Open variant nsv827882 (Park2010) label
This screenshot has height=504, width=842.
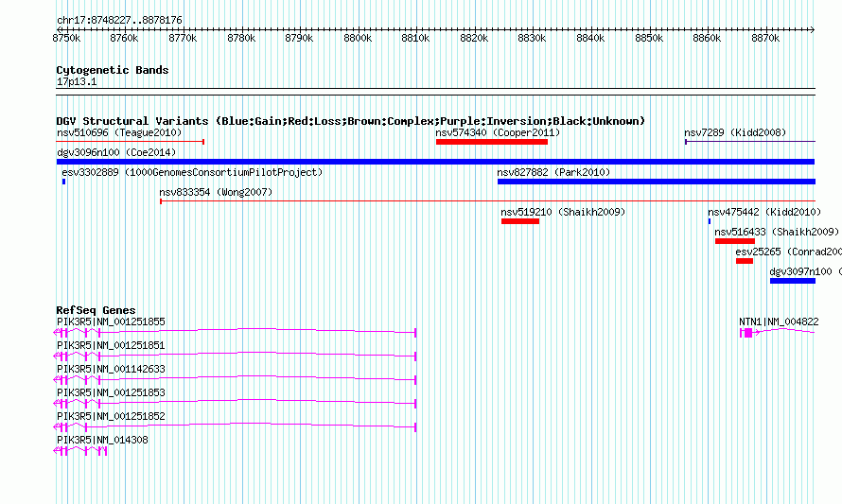click(553, 172)
